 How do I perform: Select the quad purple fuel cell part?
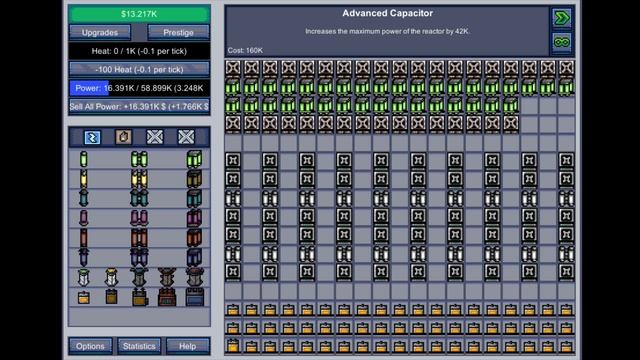[x=194, y=218]
